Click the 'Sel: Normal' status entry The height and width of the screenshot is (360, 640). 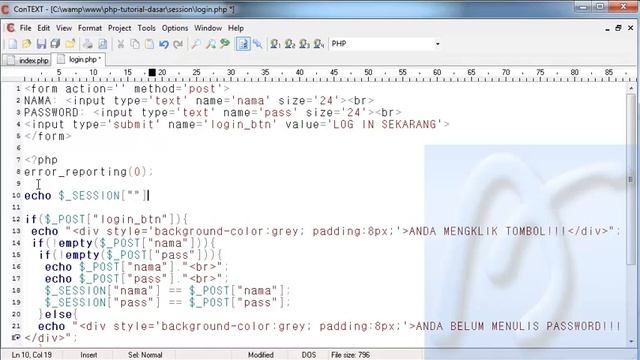145,355
